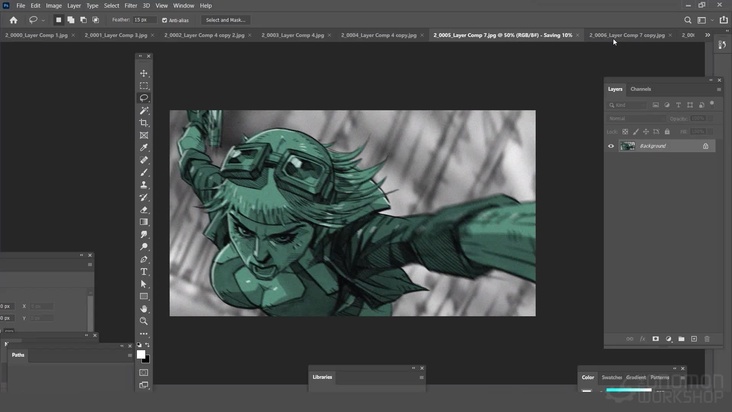Open the Image menu

[x=54, y=6]
